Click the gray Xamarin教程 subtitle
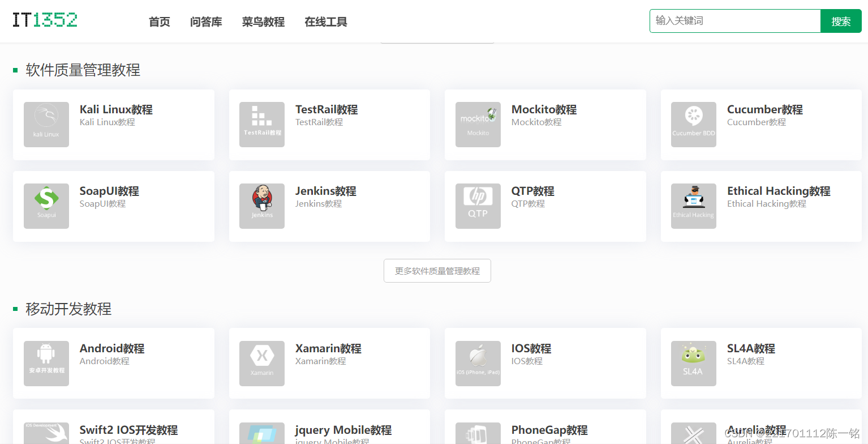The width and height of the screenshot is (868, 444). pos(321,361)
